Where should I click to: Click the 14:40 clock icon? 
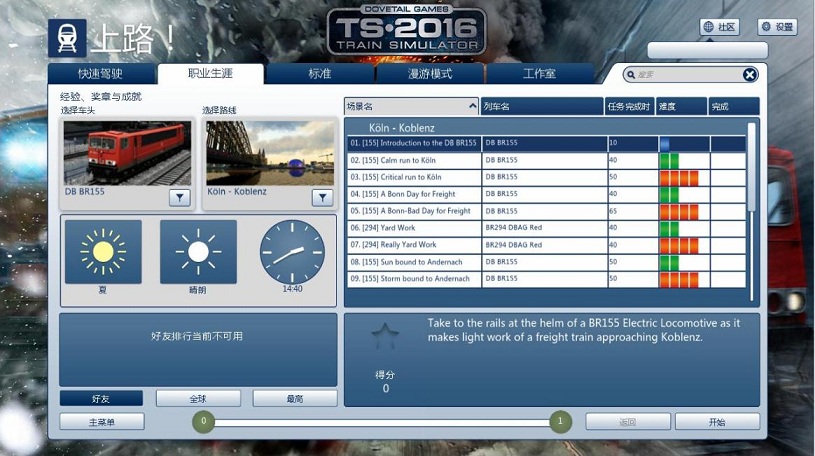point(292,252)
